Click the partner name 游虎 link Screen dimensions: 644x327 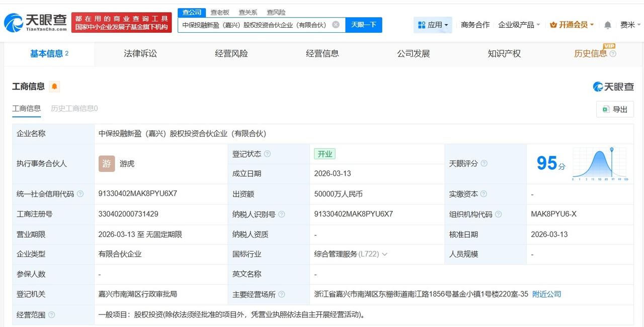pos(126,164)
